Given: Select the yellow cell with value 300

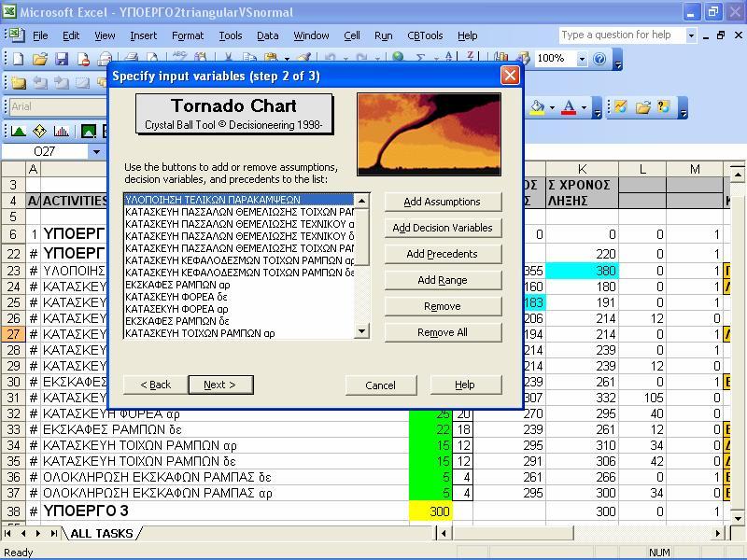Looking at the screenshot, I should point(430,511).
